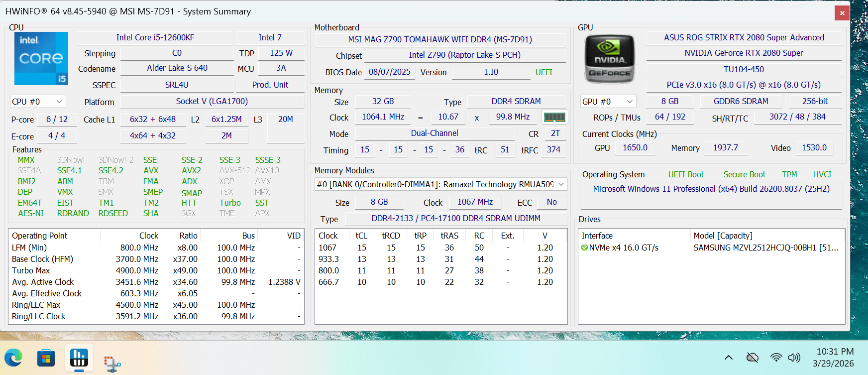This screenshot has width=868, height=375.
Task: Click the 1064.1 MHz memory clock value
Action: pos(383,117)
